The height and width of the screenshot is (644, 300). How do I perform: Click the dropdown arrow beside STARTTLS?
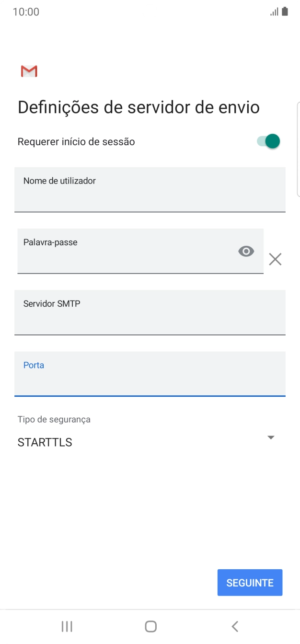(270, 437)
